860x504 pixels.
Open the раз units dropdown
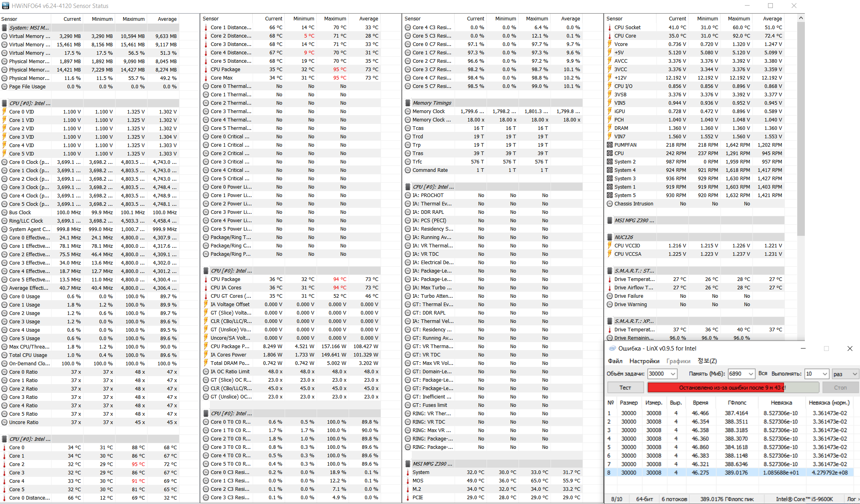854,374
